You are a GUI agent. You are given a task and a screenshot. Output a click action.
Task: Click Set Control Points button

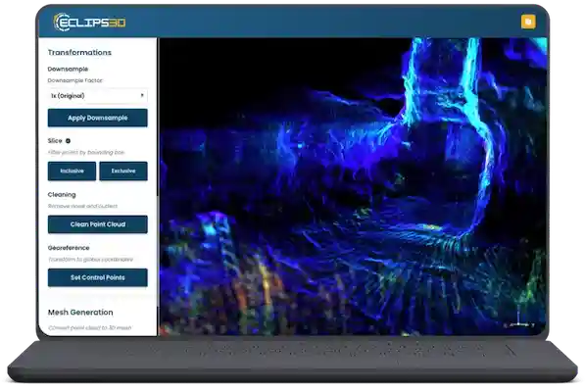[97, 277]
